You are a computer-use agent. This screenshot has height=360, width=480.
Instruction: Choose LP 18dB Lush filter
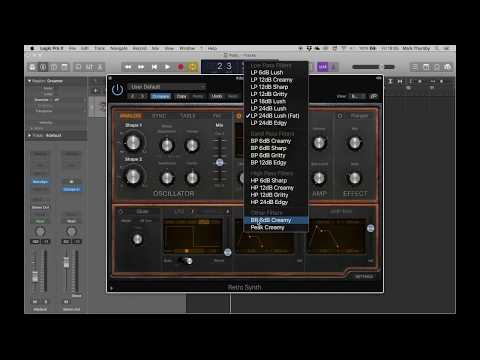[x=275, y=101]
